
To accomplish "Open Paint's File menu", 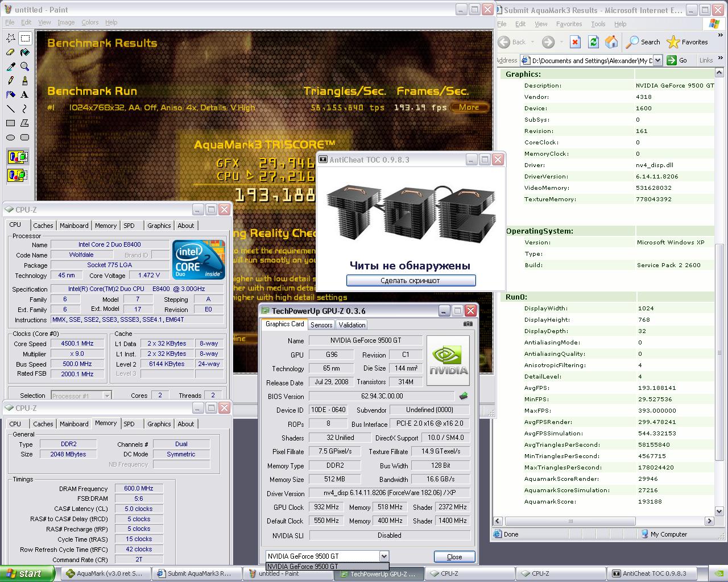I will pyautogui.click(x=10, y=22).
